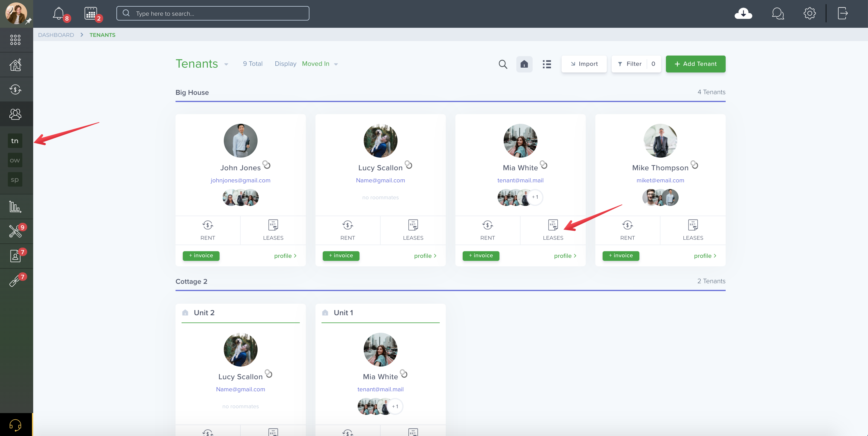Screen dimensions: 868x436
Task: Open the apps grid menu in the sidebar
Action: tap(15, 40)
